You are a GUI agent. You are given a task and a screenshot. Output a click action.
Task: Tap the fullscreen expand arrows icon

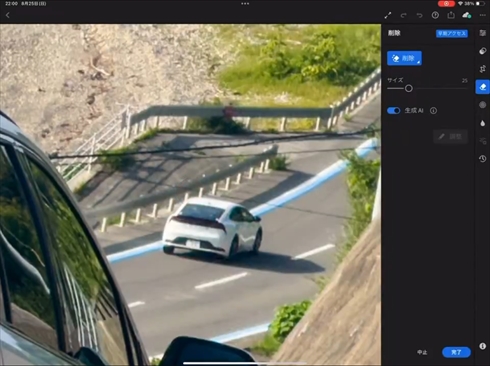(x=388, y=15)
